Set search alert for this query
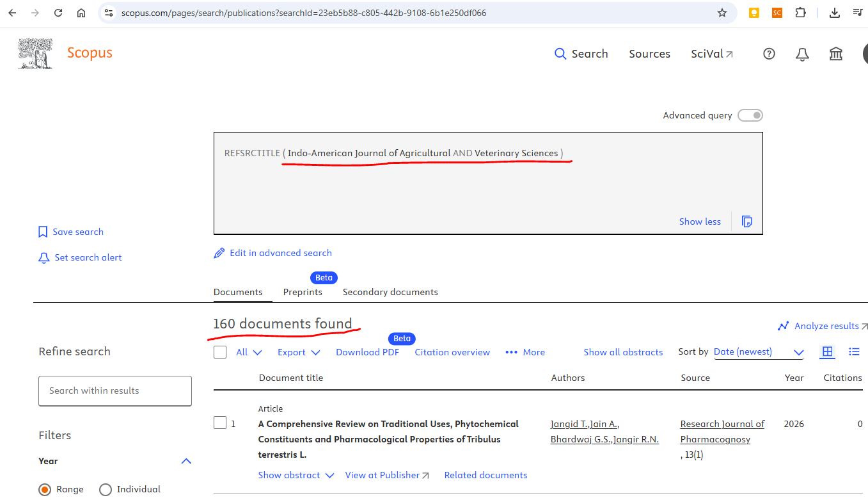Image resolution: width=868 pixels, height=500 pixels. pyautogui.click(x=79, y=257)
